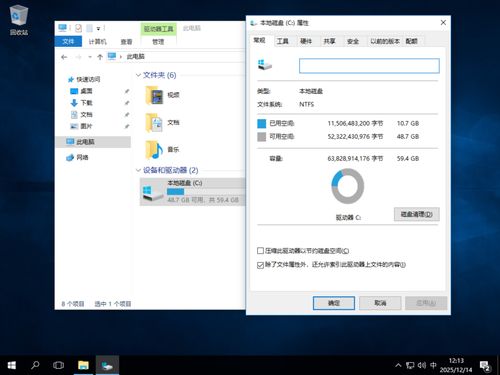This screenshot has width=500, height=375.
Task: Click the 取消 cancel button
Action: click(x=380, y=303)
